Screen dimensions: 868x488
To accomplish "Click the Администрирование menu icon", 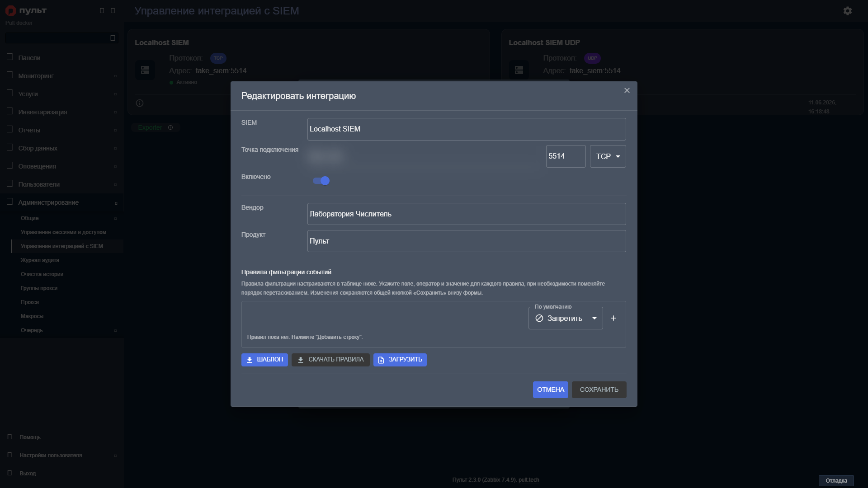I will [x=9, y=202].
